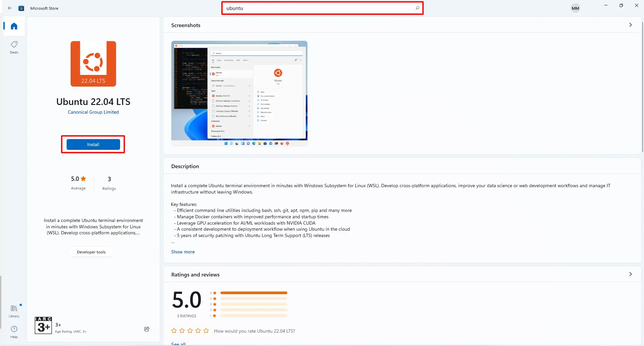Click the Developer tools category tag
This screenshot has height=346, width=644.
(91, 252)
